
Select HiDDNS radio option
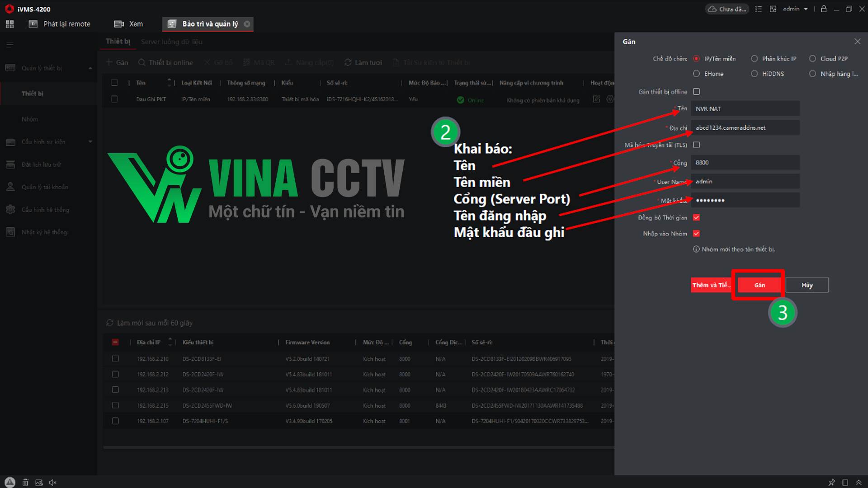(x=755, y=74)
